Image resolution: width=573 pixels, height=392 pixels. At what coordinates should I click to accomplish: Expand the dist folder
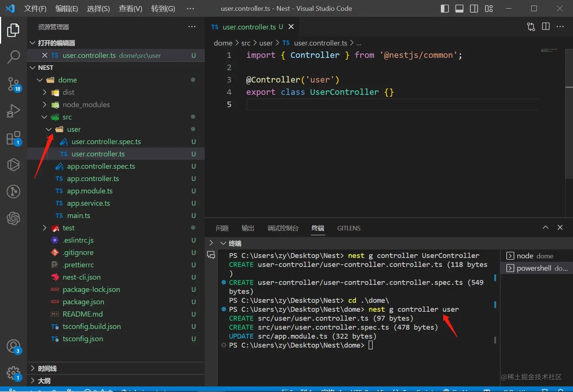point(68,92)
